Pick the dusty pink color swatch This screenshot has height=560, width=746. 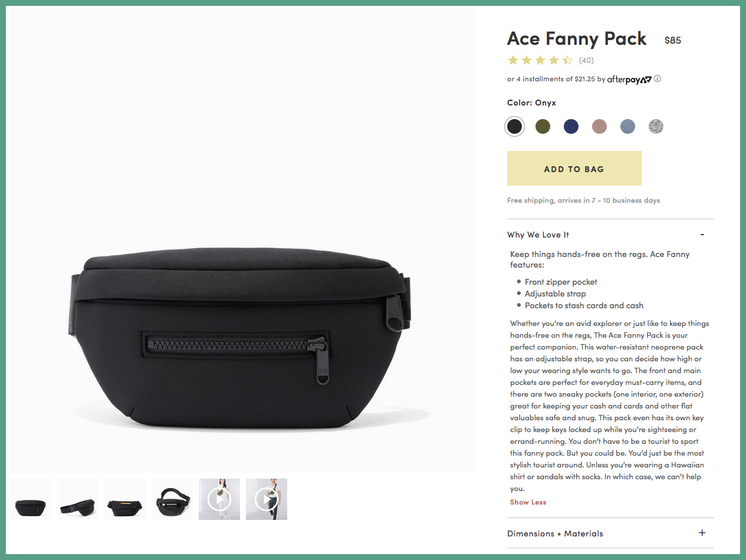[x=599, y=126]
